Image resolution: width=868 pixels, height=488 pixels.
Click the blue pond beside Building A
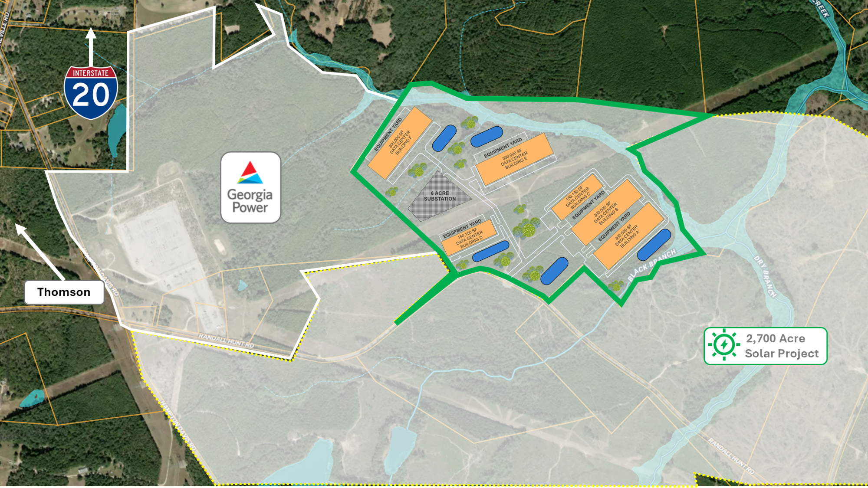coord(654,245)
